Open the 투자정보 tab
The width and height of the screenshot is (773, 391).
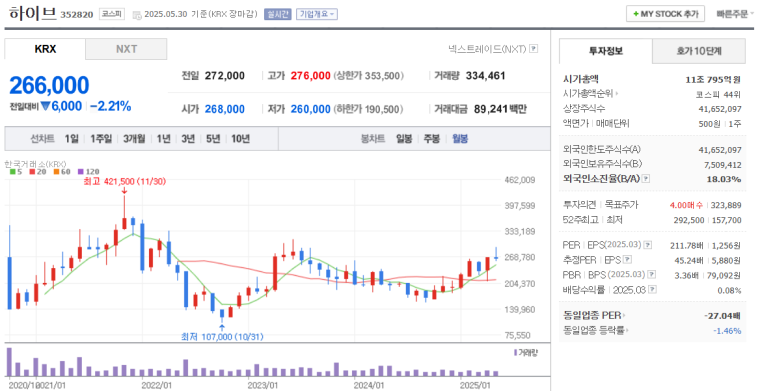coord(606,51)
